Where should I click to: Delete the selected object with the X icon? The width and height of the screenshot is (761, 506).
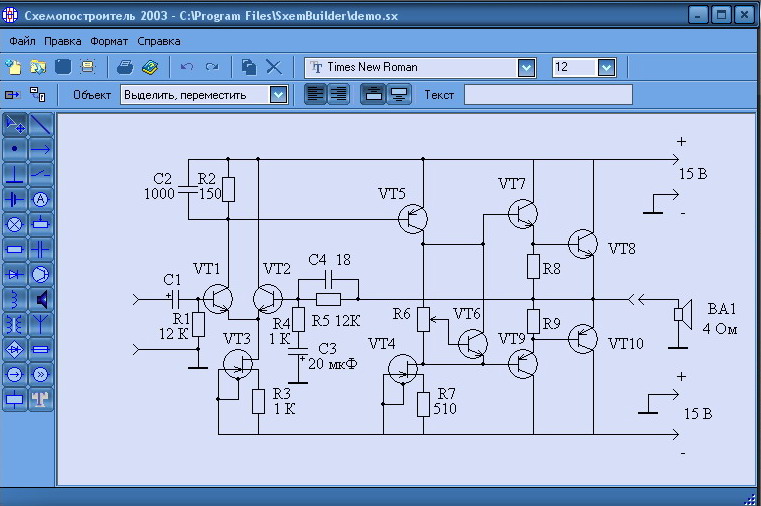[x=274, y=67]
